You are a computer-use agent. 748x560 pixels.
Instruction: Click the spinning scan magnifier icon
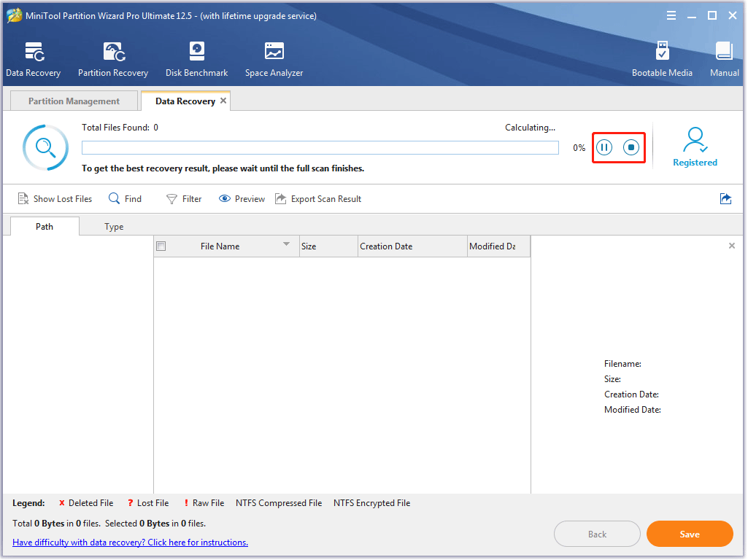(x=46, y=148)
